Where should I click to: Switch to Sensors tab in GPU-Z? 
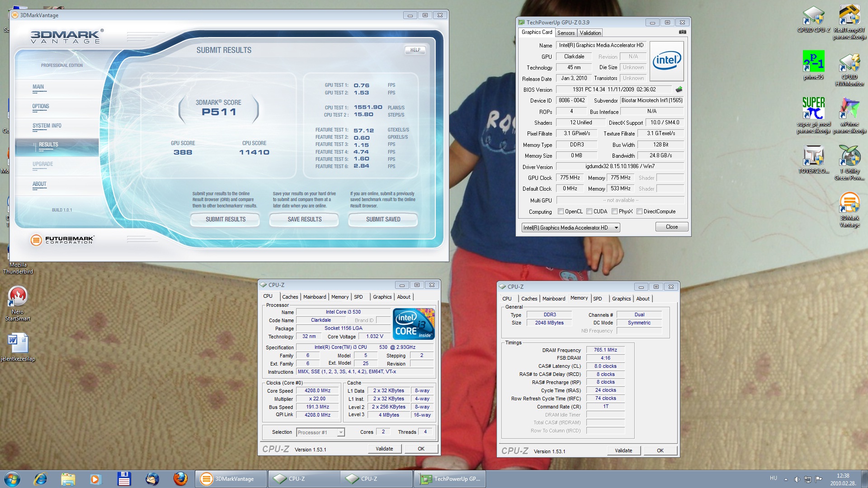tap(566, 33)
